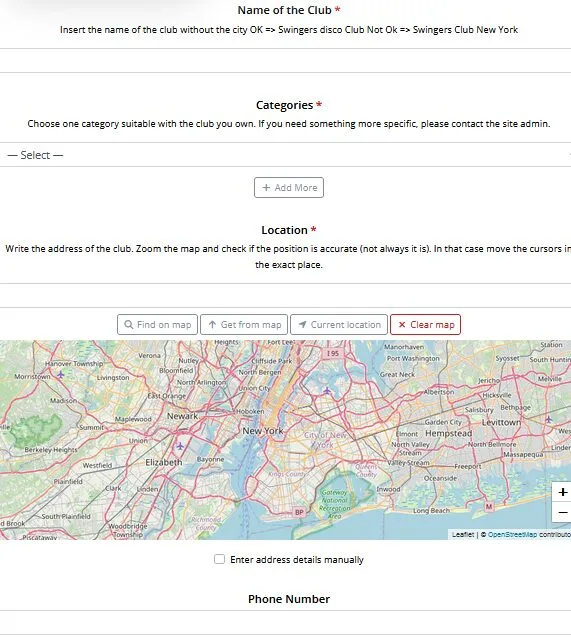Click the Current location button
The width and height of the screenshot is (571, 642).
(339, 325)
